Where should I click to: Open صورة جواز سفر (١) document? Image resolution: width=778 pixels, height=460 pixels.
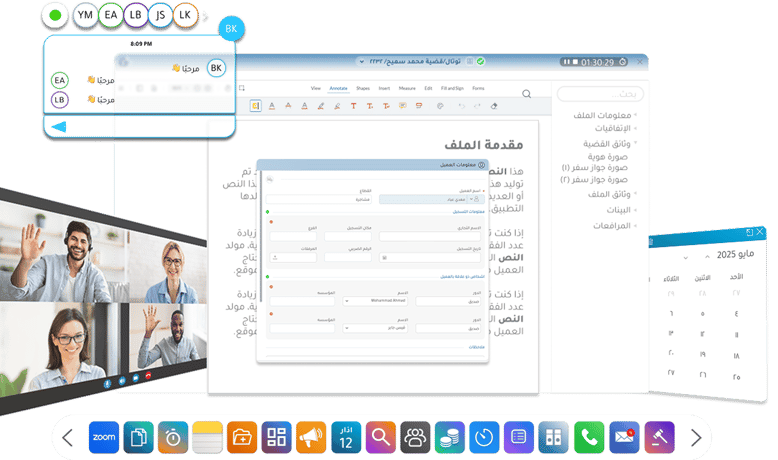coord(594,168)
